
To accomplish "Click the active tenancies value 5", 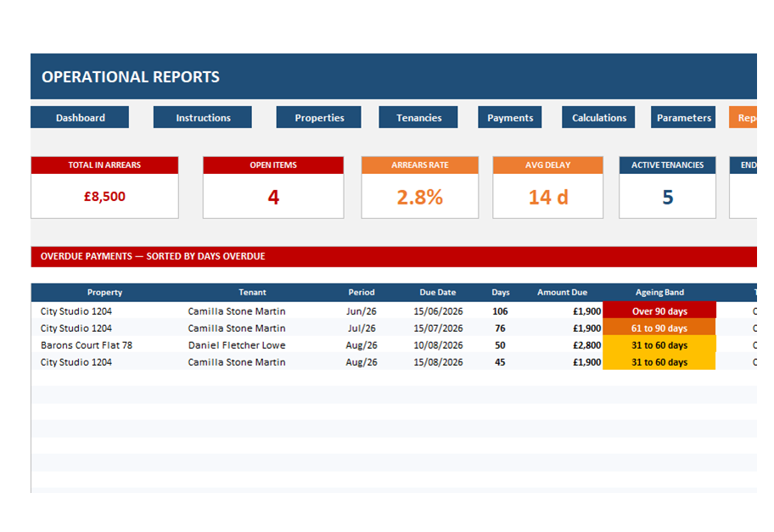I will click(x=667, y=198).
